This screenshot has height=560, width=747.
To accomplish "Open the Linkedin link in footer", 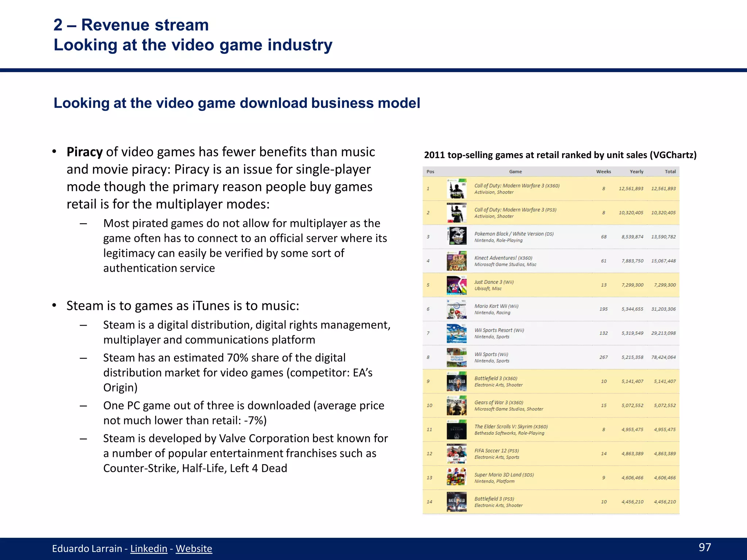I will click(149, 548).
